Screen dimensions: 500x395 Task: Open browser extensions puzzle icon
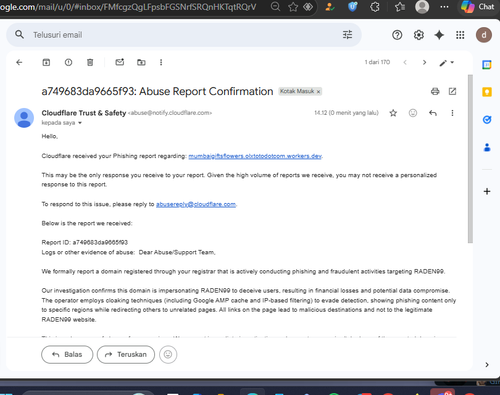(375, 7)
